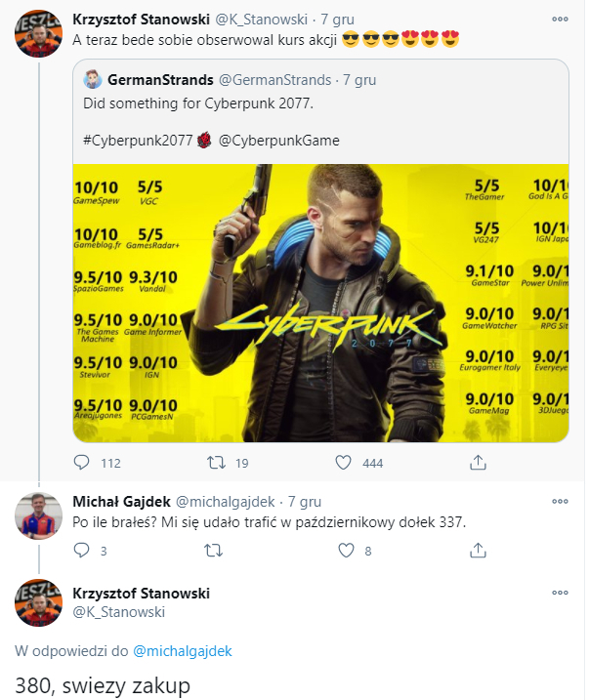Screen dimensions: 589x700
Task: Open more options on bottom Stanowski tweet
Action: click(x=560, y=593)
